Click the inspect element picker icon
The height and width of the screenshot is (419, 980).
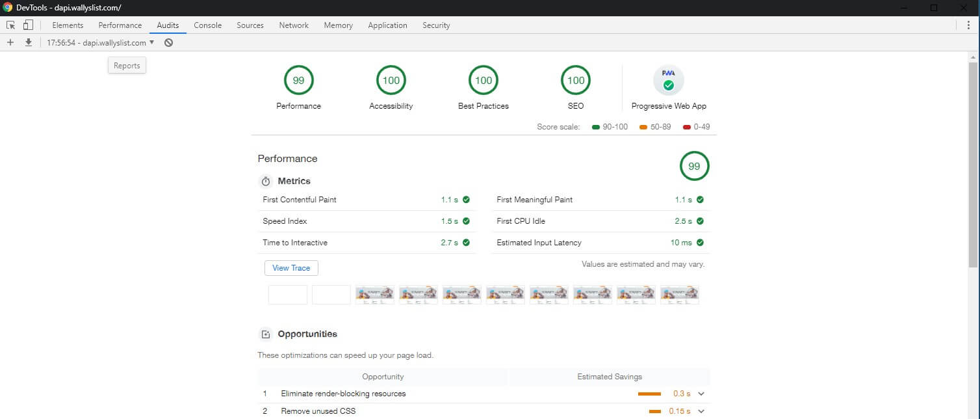(x=11, y=25)
